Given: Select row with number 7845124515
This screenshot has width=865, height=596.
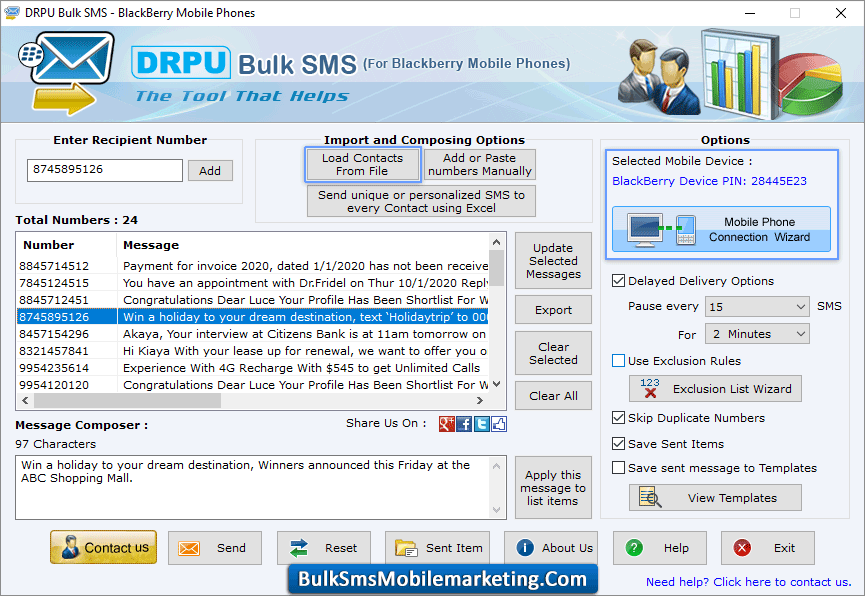Looking at the screenshot, I should pos(253,283).
